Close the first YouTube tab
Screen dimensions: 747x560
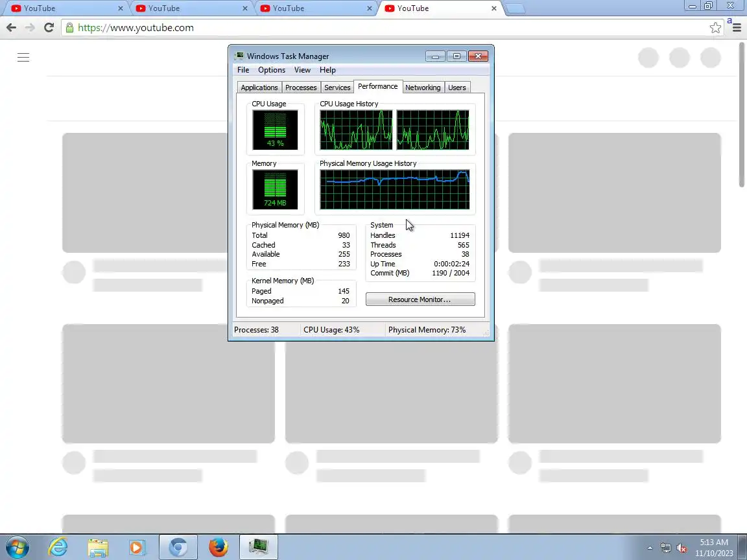121,8
